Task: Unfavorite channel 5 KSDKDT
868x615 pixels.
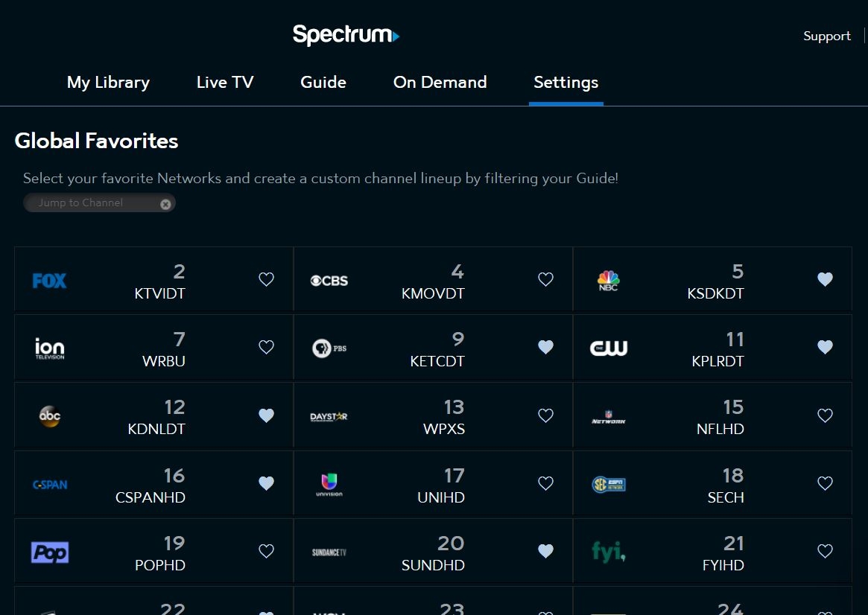Action: click(x=825, y=279)
